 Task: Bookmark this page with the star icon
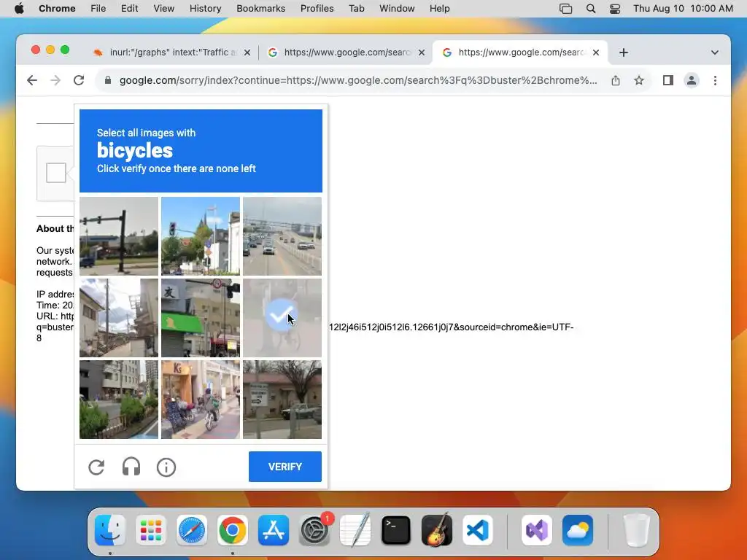point(639,80)
